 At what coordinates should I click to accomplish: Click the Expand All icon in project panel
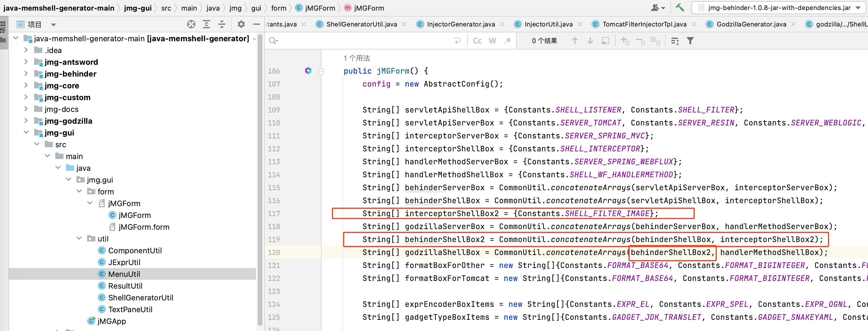pyautogui.click(x=207, y=24)
